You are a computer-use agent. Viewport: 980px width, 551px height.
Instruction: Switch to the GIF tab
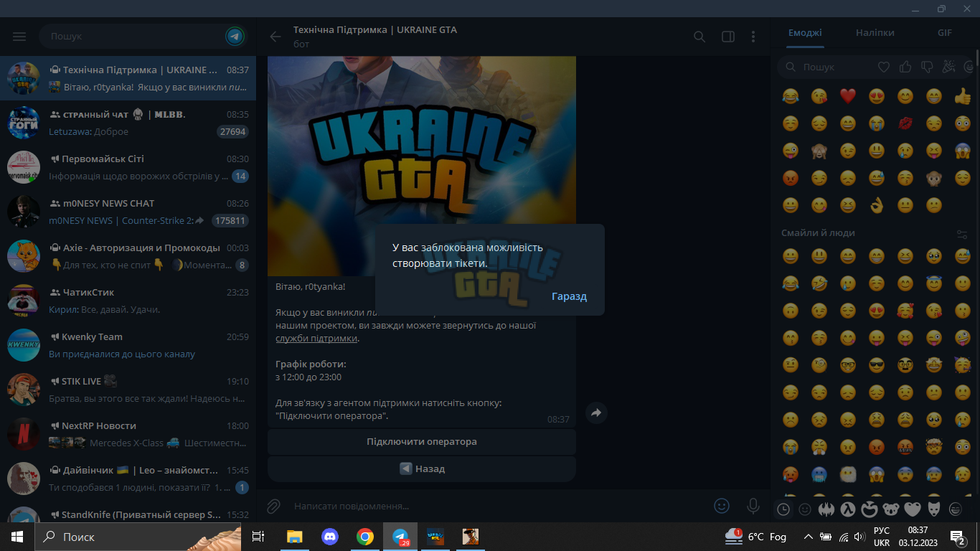(x=945, y=33)
